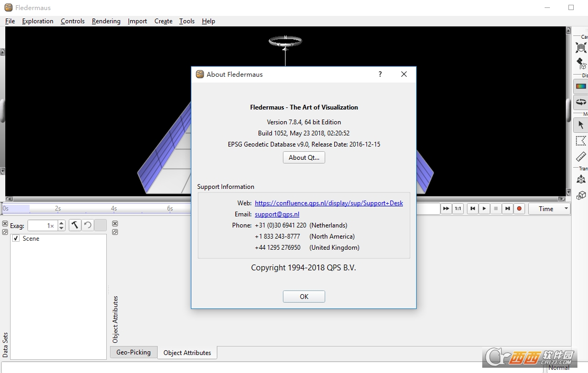
Task: Click the undo arrow icon
Action: [88, 225]
